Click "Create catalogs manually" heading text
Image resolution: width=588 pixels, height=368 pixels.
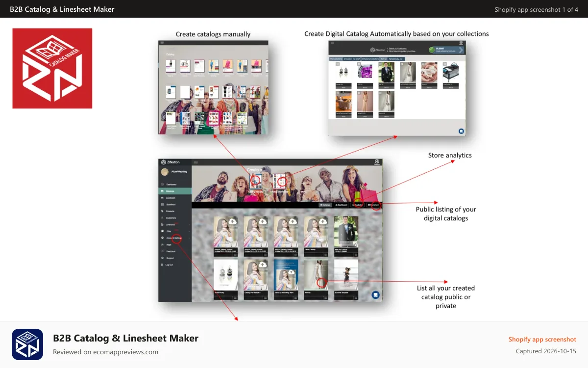tap(213, 34)
